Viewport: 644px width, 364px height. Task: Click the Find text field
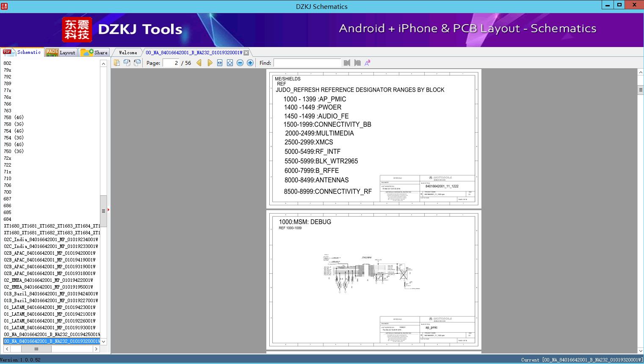307,63
